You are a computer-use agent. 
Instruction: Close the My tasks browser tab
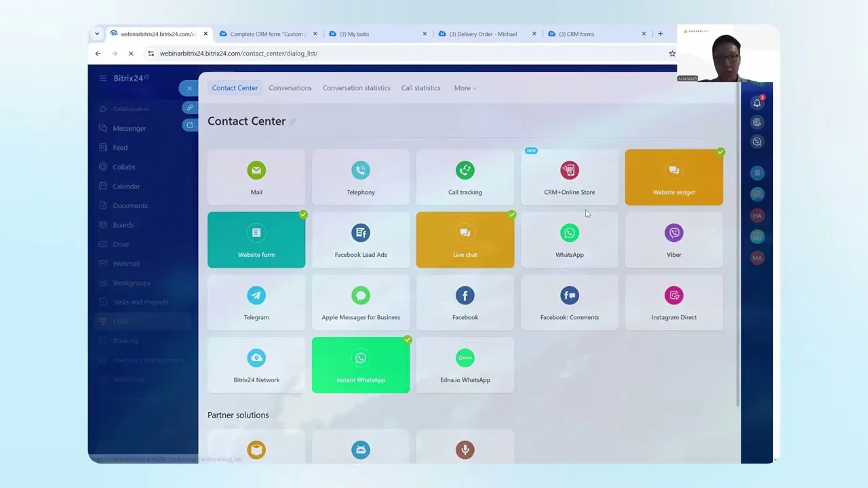[425, 34]
